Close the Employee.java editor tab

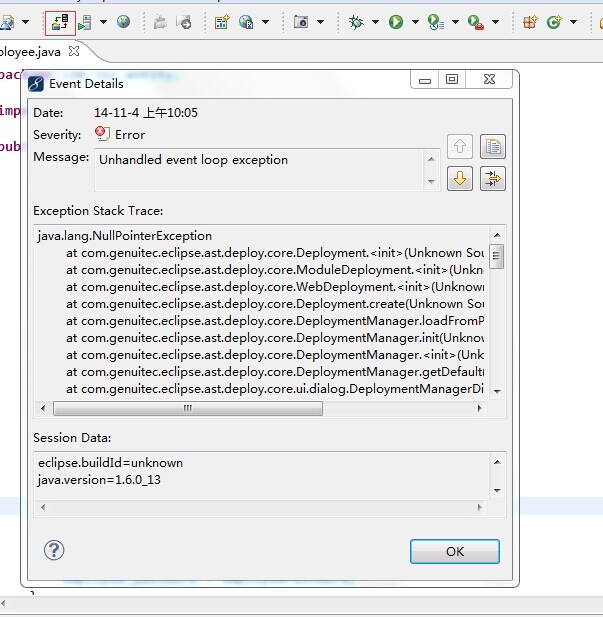pyautogui.click(x=74, y=51)
